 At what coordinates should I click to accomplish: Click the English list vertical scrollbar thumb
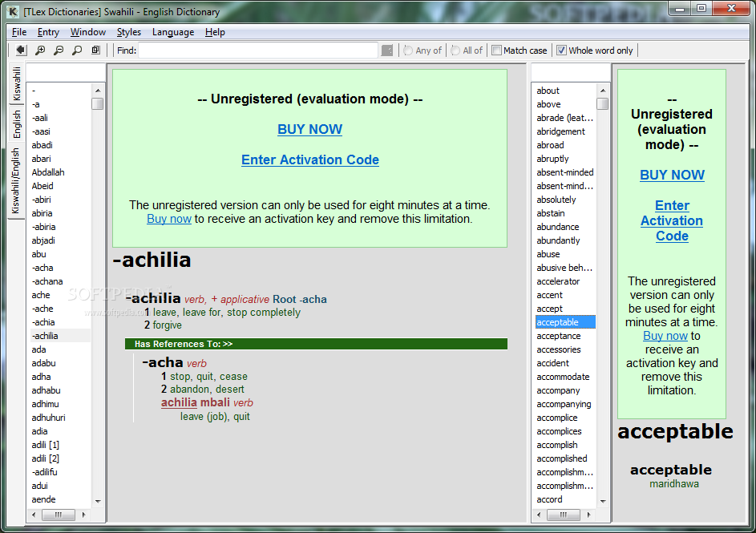pyautogui.click(x=603, y=103)
